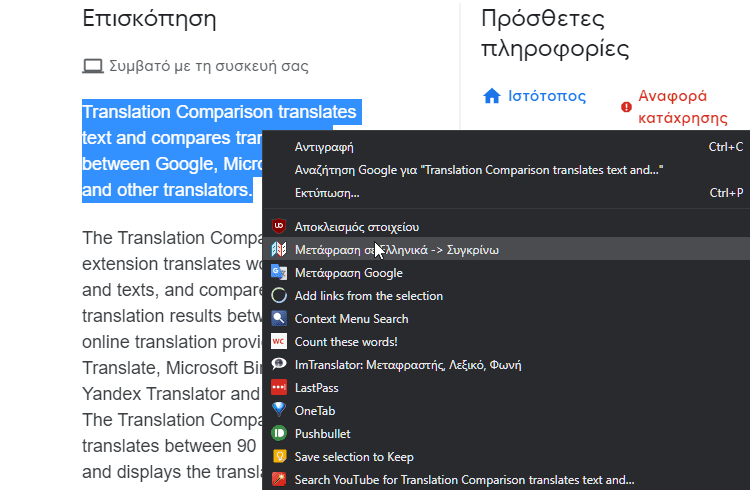This screenshot has height=490, width=750.
Task: Click the Συμβατό με τη συσκευή σας text
Action: pos(209,66)
